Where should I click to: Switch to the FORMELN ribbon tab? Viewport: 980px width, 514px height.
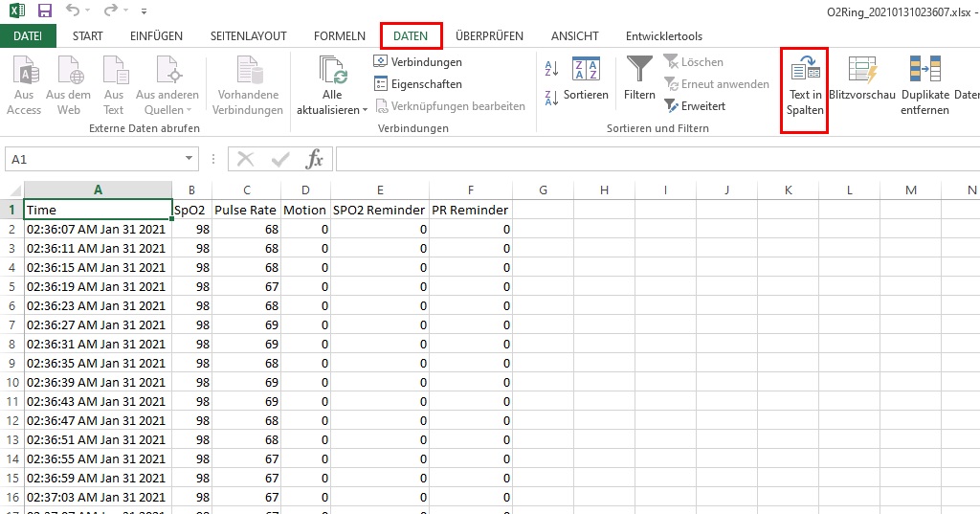339,36
